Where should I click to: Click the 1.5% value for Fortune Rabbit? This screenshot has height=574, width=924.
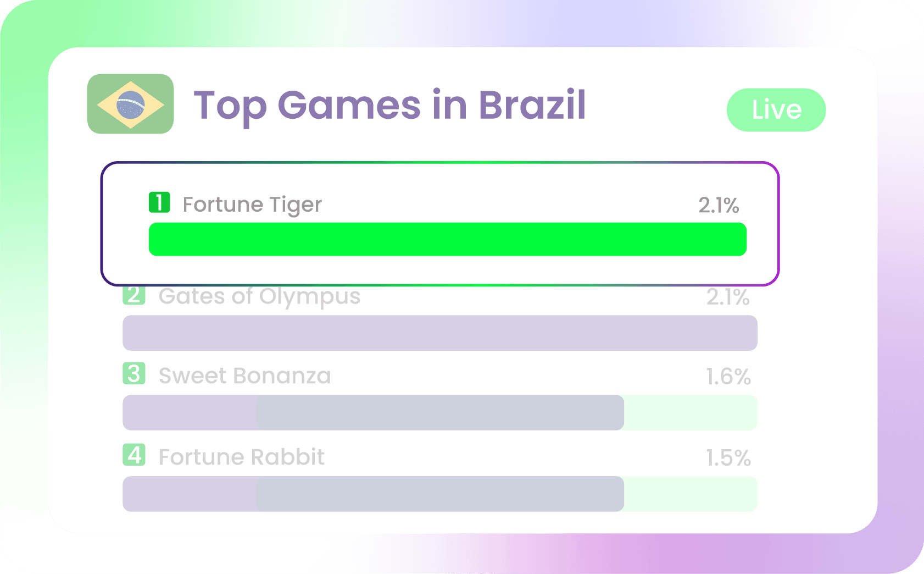tap(728, 458)
